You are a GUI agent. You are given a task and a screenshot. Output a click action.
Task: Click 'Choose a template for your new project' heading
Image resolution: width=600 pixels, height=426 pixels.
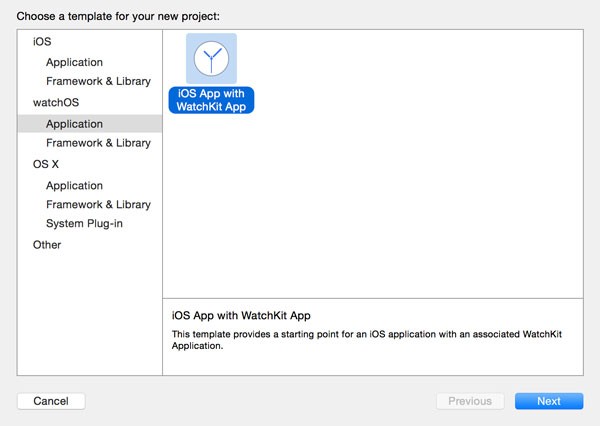pos(118,16)
